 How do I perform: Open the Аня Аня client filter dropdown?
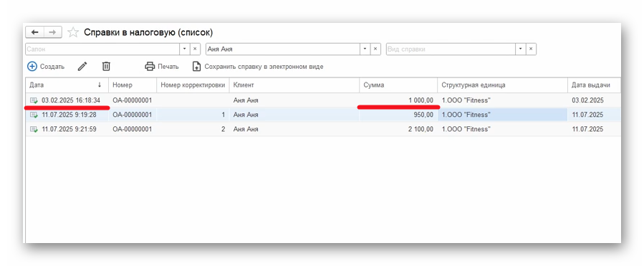365,49
